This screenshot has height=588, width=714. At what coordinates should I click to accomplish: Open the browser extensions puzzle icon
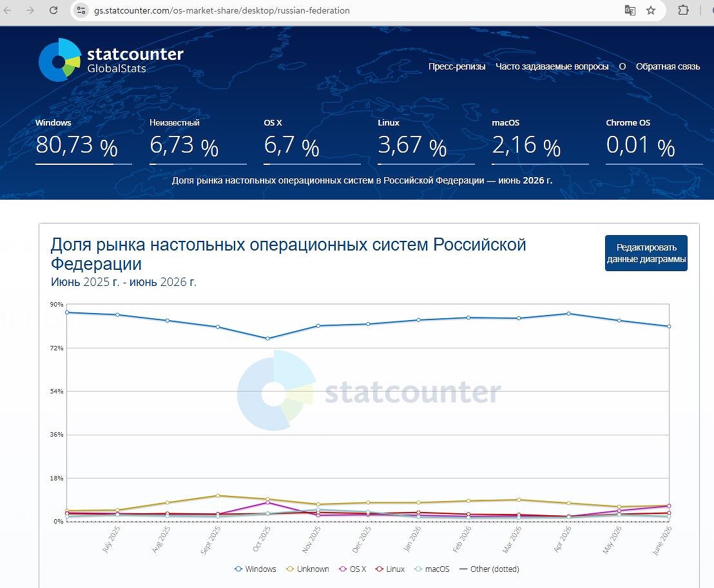[683, 10]
